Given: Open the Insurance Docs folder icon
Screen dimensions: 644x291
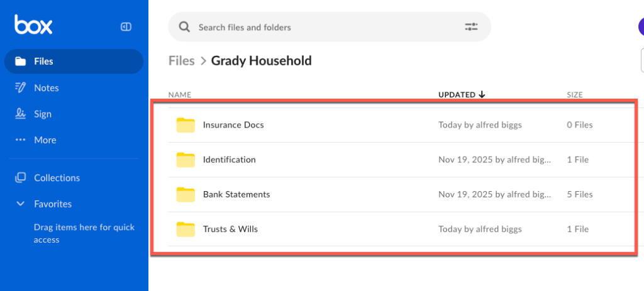Looking at the screenshot, I should click(186, 125).
